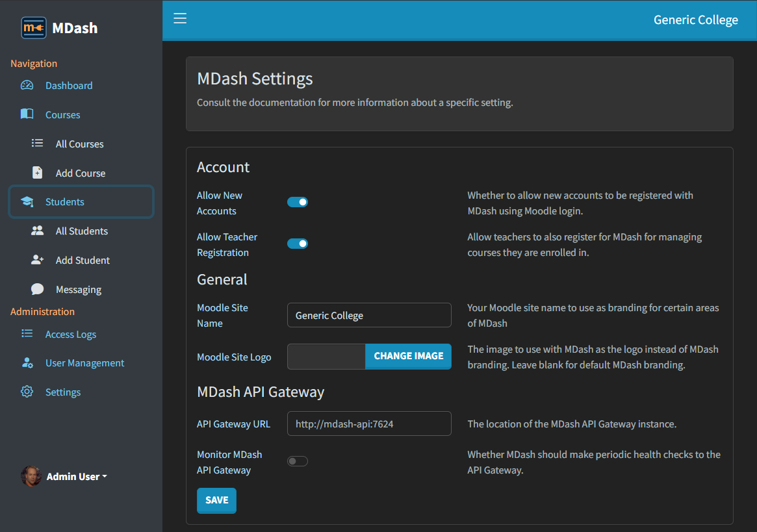The width and height of the screenshot is (757, 532).
Task: Open the All Students list
Action: 81,231
